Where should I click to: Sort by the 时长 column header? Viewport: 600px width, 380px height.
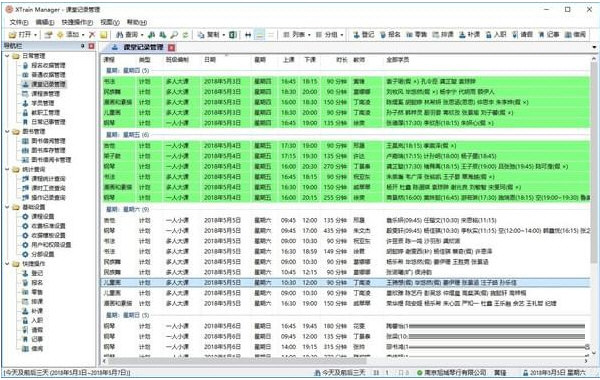click(342, 60)
